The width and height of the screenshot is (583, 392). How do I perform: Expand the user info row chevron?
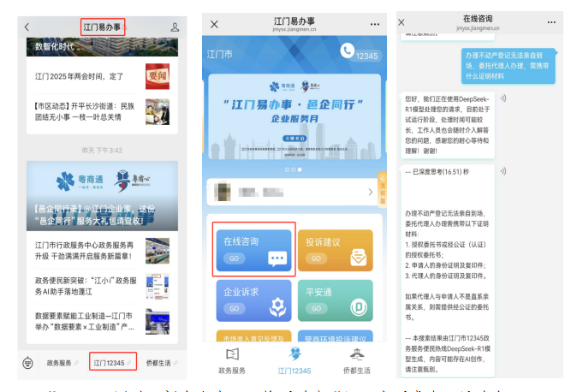point(370,193)
